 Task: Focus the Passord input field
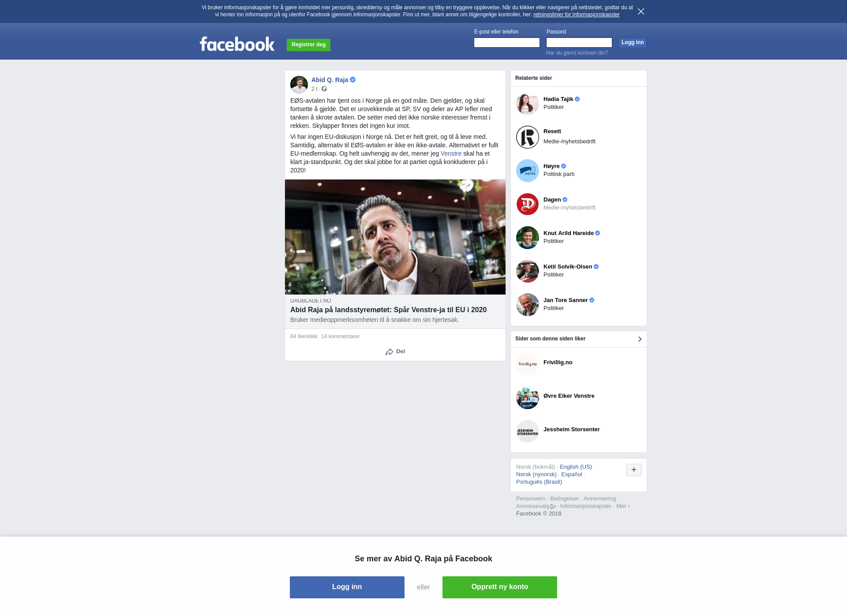579,43
